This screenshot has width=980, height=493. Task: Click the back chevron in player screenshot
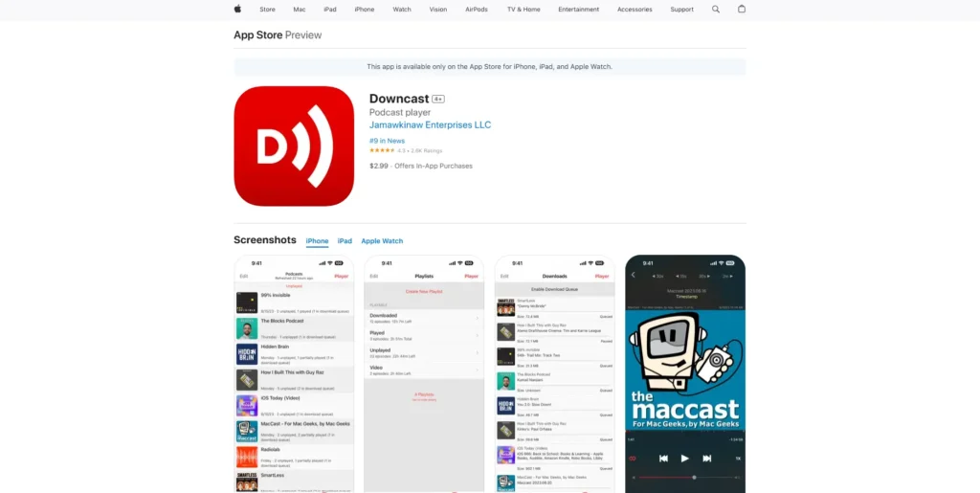coord(634,275)
